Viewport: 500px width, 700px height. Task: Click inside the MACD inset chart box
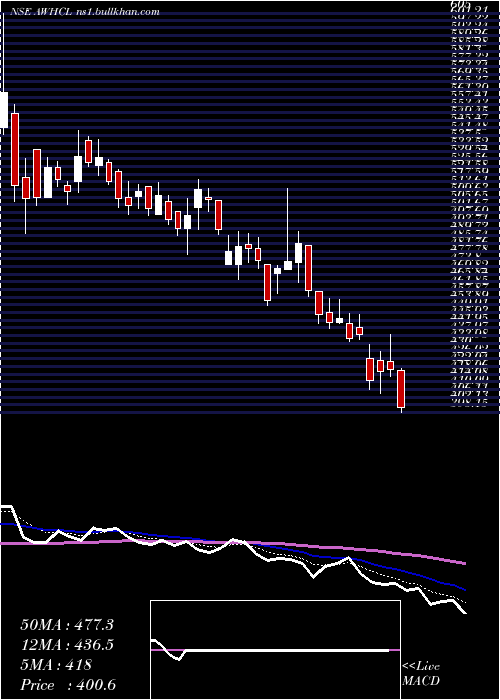point(275,650)
